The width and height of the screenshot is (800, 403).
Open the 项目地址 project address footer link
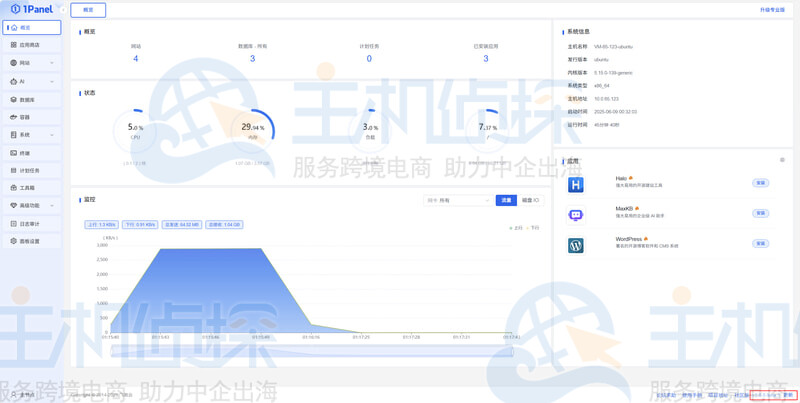point(718,395)
